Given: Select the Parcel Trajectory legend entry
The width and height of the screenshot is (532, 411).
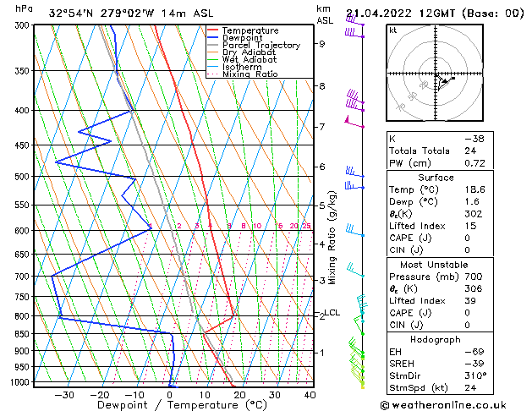Looking at the screenshot, I should 261,46.
